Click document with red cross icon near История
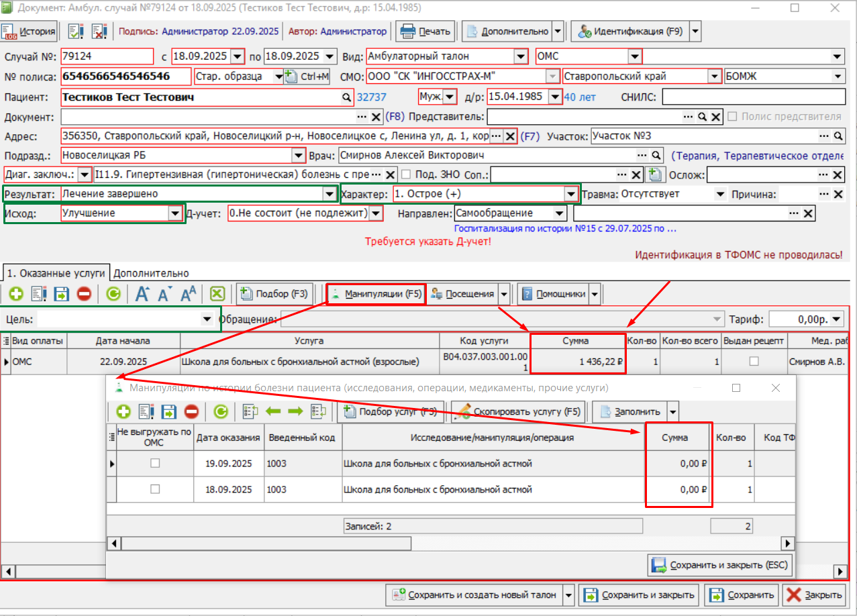 click(x=99, y=31)
